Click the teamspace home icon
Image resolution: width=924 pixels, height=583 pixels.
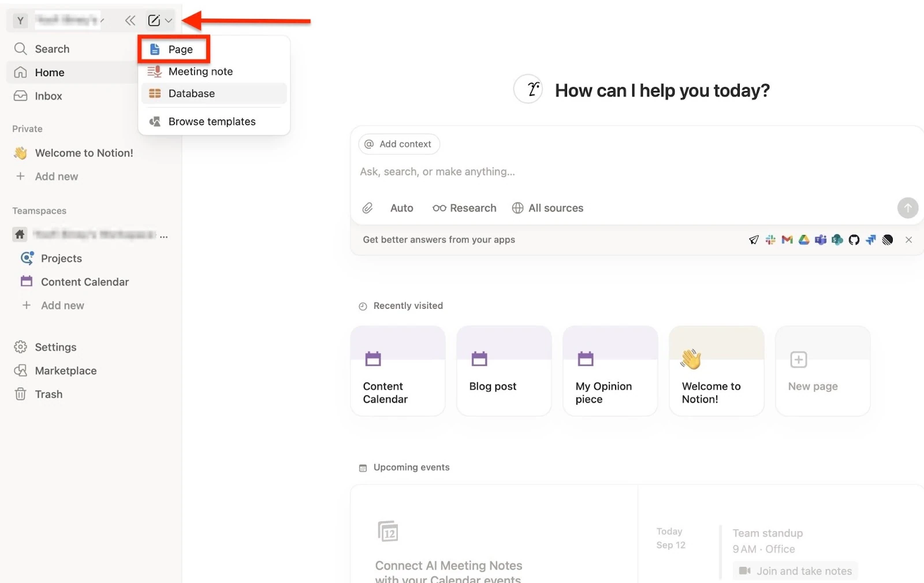coord(20,234)
